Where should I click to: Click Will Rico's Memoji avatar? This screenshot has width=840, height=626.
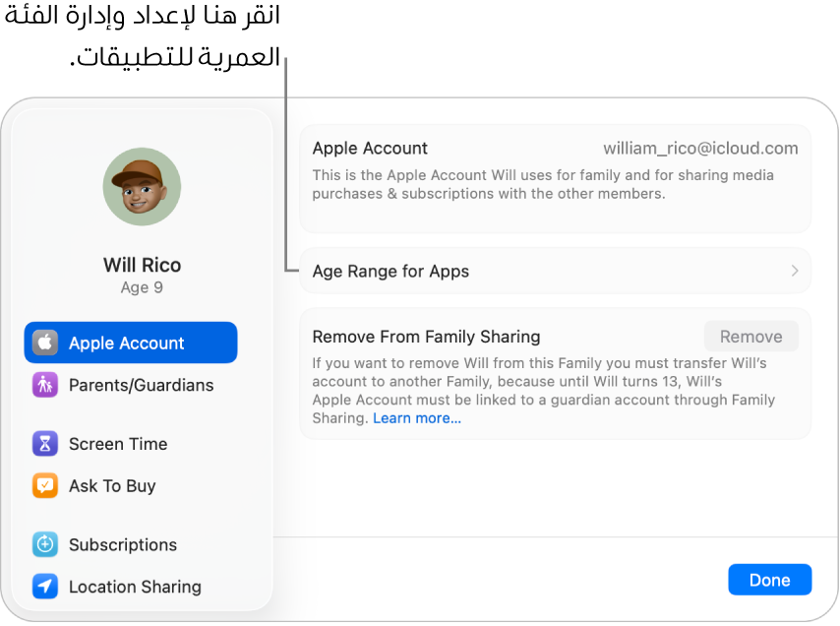click(142, 186)
